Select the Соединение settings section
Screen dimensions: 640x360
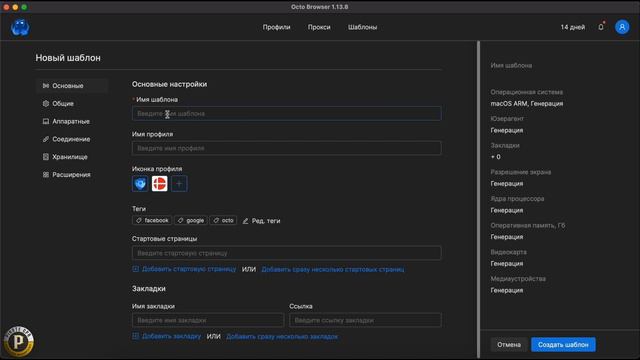point(72,139)
